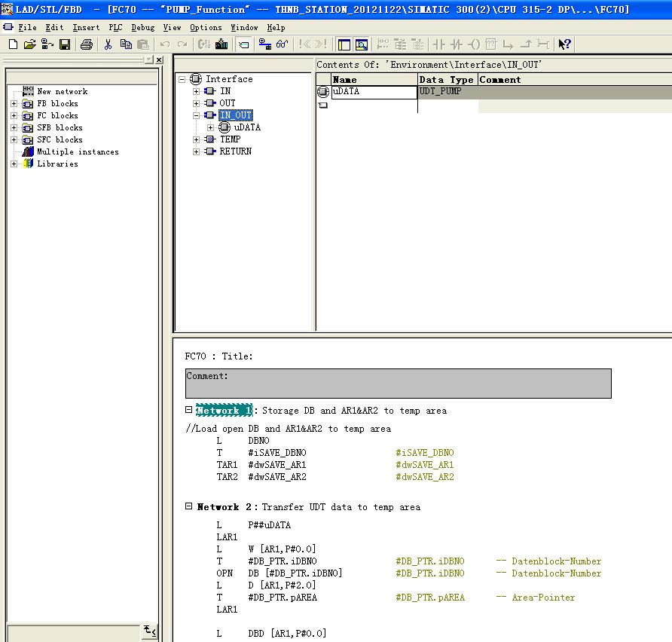Click the New block toolbar icon

[13, 44]
